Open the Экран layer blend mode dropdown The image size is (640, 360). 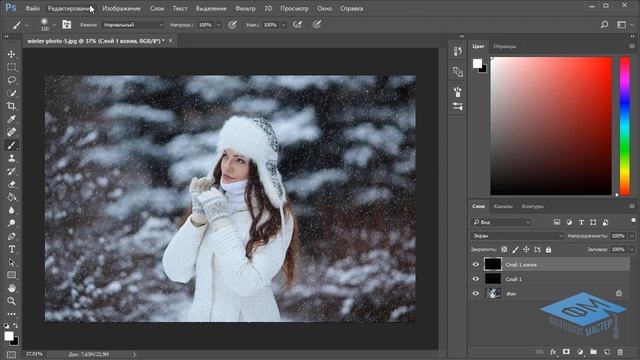(x=517, y=236)
